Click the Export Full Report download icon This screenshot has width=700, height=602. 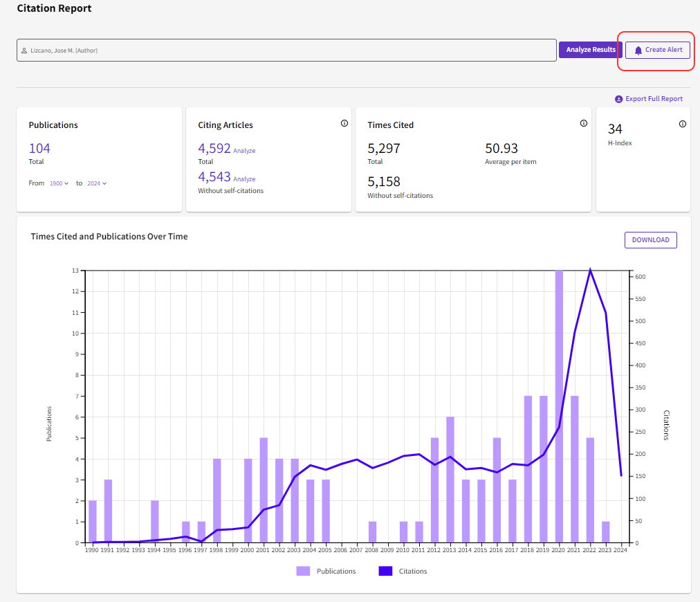pos(618,99)
